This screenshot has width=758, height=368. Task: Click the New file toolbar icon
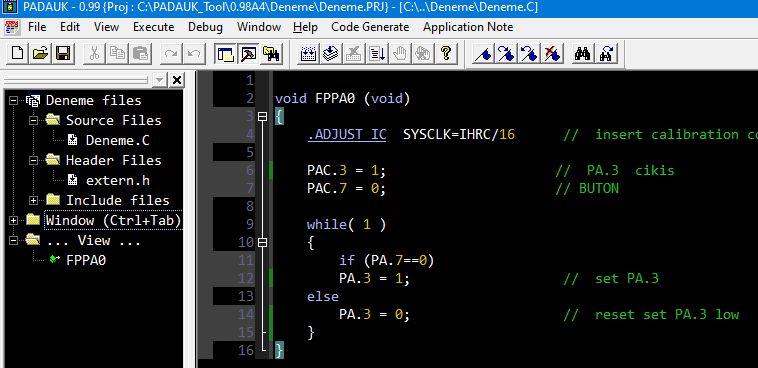coord(17,53)
